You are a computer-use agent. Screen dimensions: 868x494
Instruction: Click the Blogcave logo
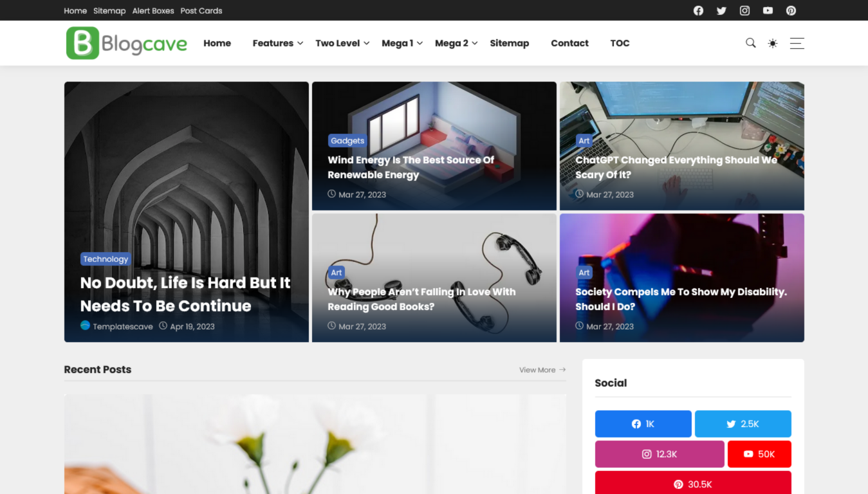click(127, 43)
